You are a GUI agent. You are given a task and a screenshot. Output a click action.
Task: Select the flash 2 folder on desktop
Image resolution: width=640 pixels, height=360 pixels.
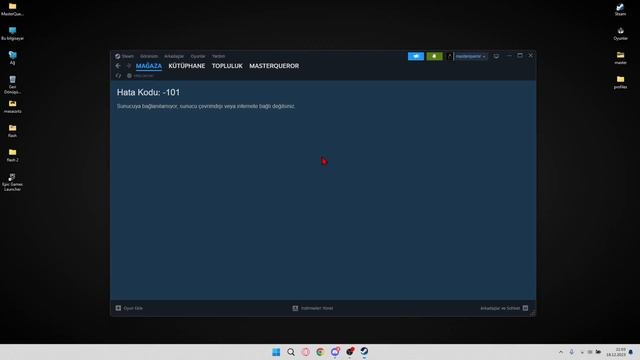click(13, 155)
